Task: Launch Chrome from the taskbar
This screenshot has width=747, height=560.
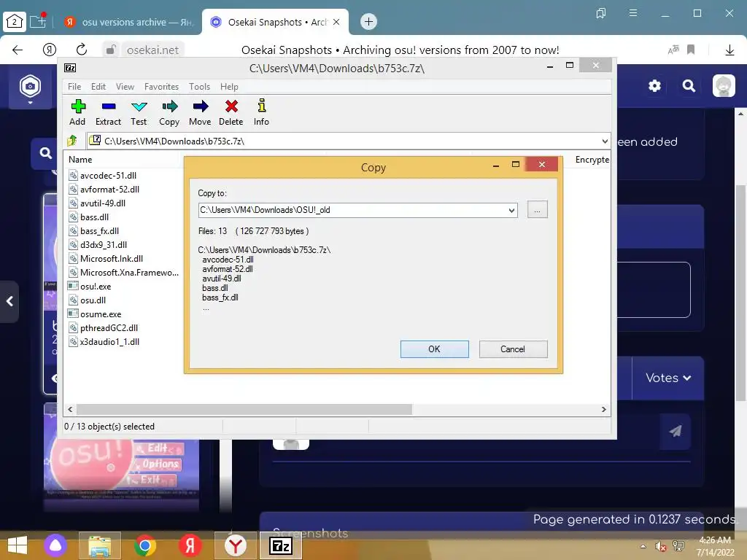Action: [145, 545]
